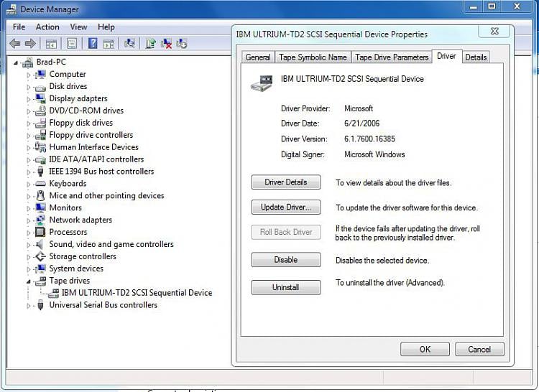The height and width of the screenshot is (392, 539).
Task: Click the Floppy disk drives icon
Action: pyautogui.click(x=40, y=123)
